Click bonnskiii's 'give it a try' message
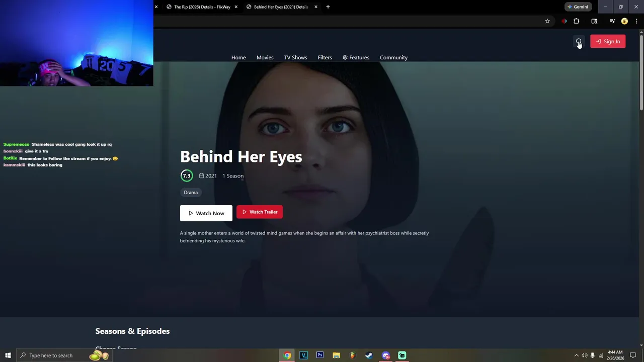644x362 pixels. pos(26,151)
